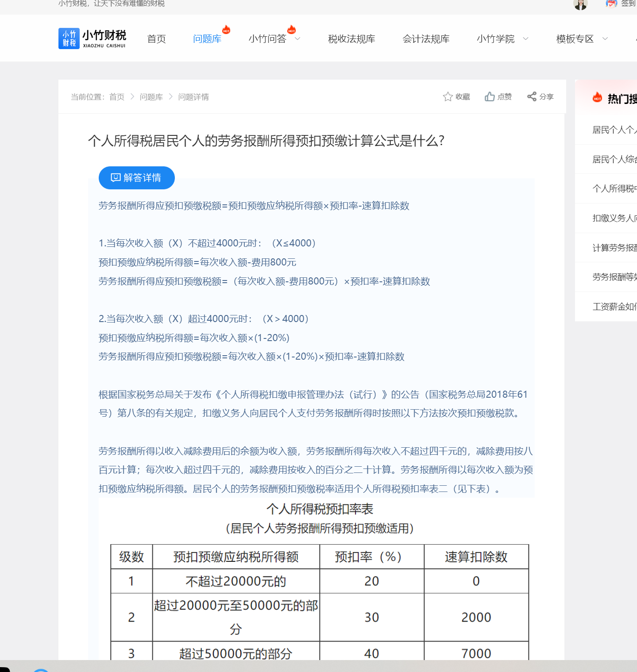Click the 点赞 label text
This screenshot has width=637, height=672.
505,96
